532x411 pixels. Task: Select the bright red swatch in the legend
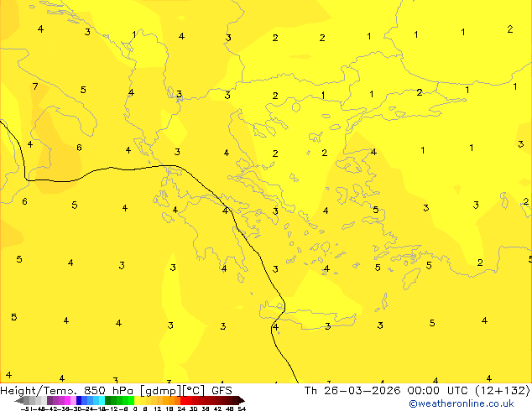(183, 400)
